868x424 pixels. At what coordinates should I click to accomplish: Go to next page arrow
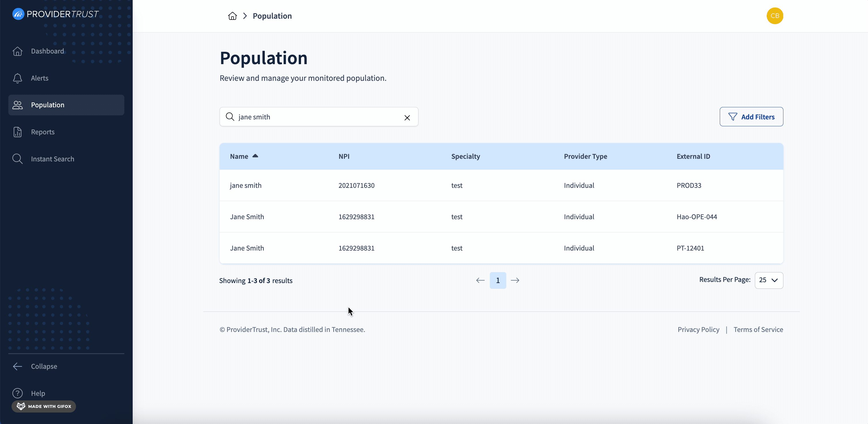click(x=515, y=280)
